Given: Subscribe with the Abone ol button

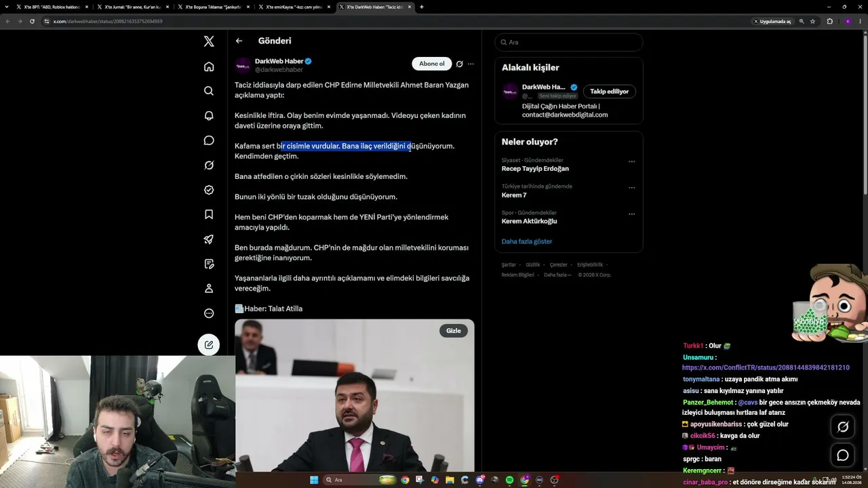Looking at the screenshot, I should pos(432,64).
